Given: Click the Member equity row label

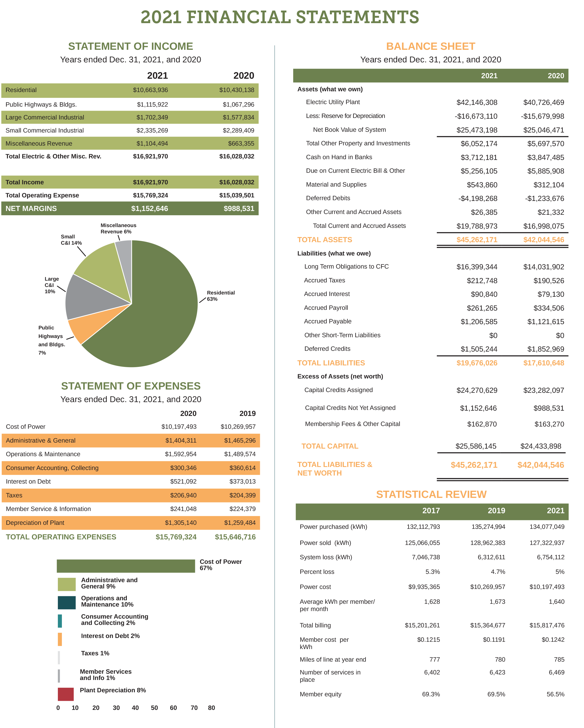Looking at the screenshot, I should 321,694.
